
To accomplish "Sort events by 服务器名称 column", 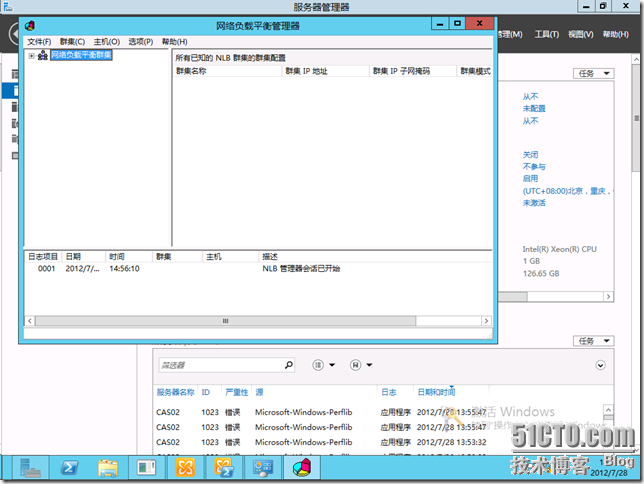I will pos(175,392).
